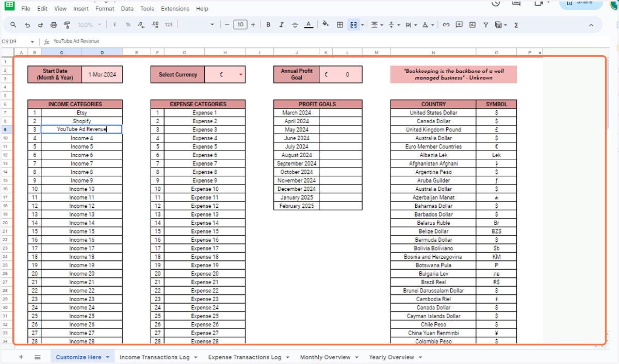The height and width of the screenshot is (364, 619).
Task: Toggle bold formatting
Action: 268,25
